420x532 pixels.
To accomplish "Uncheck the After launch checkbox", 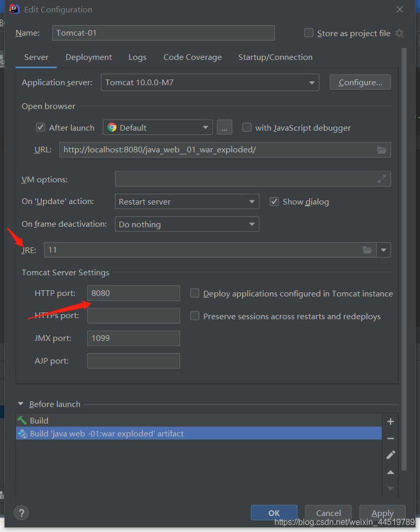I will click(40, 127).
